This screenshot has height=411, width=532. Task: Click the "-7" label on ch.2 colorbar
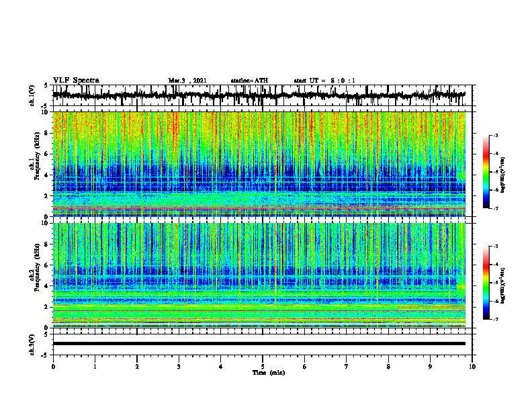(x=496, y=320)
